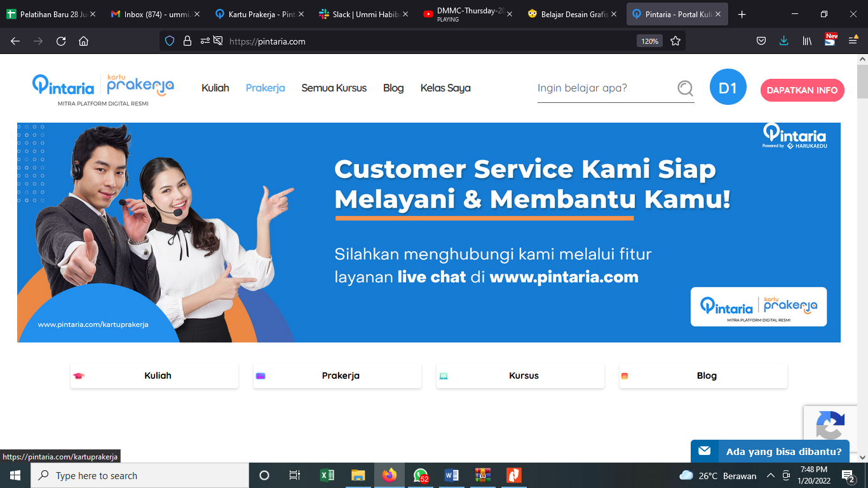868x488 pixels.
Task: Click the Windows taskbar search box
Action: pyautogui.click(x=140, y=475)
